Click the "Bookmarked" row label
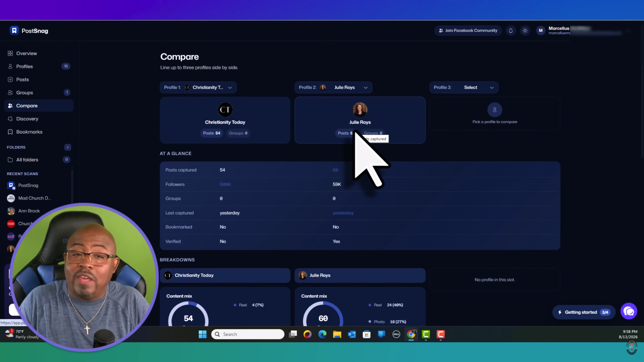This screenshot has width=644, height=362. (179, 227)
